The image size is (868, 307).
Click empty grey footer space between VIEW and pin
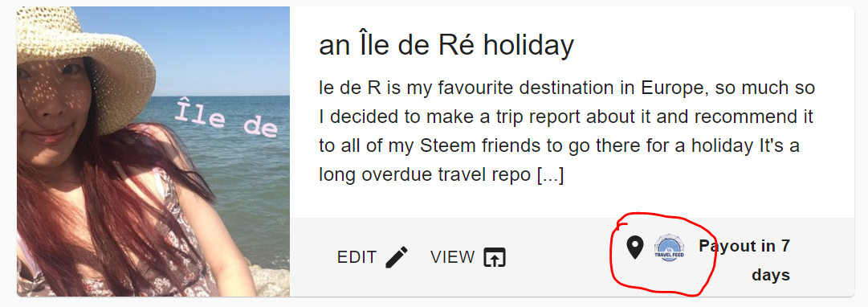click(x=562, y=257)
